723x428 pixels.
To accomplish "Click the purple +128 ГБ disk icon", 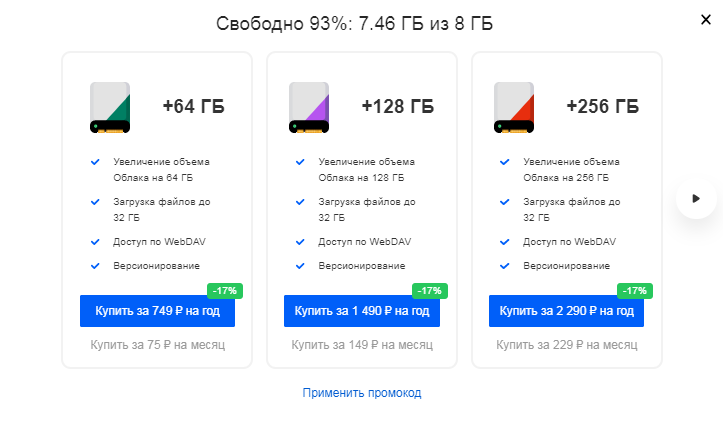I will coord(309,107).
